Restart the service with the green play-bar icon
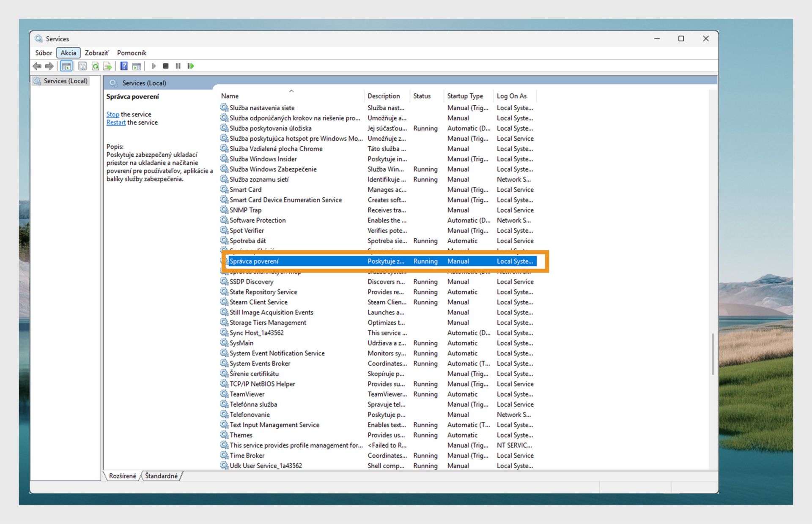812x524 pixels. pos(191,66)
